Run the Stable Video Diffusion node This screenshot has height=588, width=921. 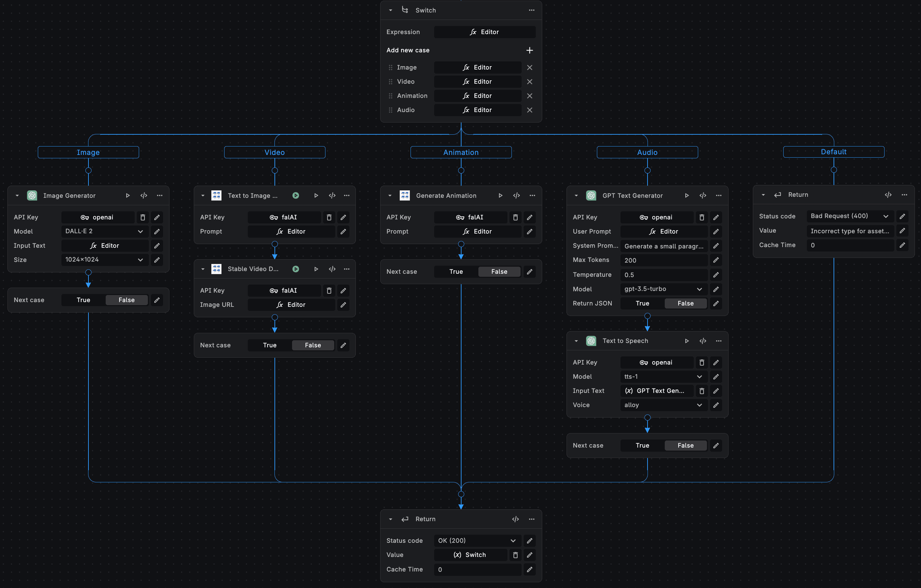pos(316,269)
